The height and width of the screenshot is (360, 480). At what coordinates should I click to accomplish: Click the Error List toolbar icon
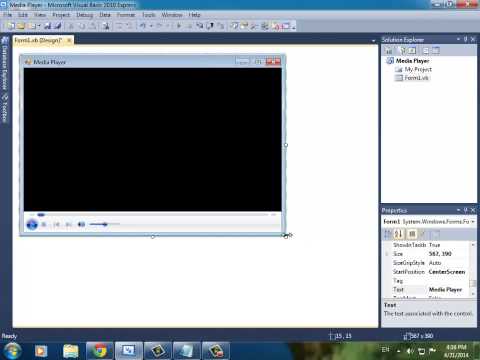click(x=276, y=26)
